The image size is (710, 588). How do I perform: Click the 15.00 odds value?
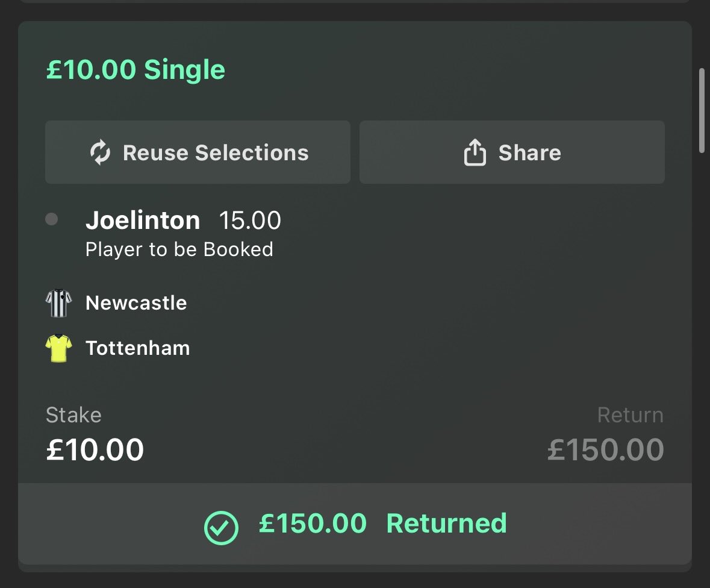(250, 220)
